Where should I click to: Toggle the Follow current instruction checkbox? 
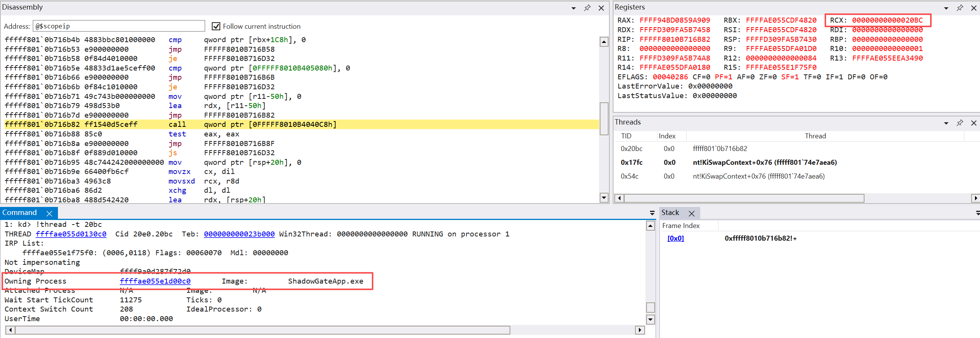216,26
